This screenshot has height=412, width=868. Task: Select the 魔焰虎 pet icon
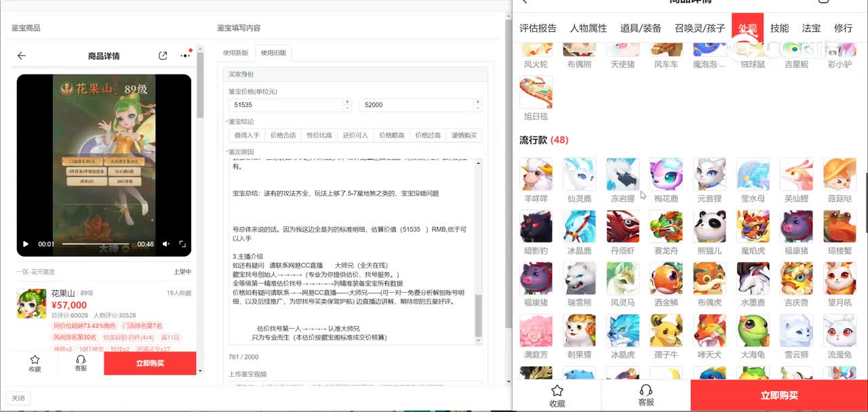753,226
